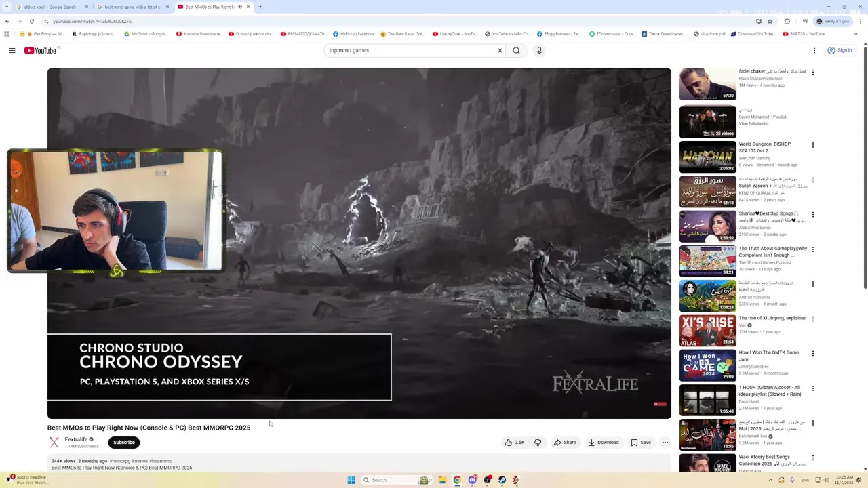Click the #mmorpg hashtag

pyautogui.click(x=120, y=461)
